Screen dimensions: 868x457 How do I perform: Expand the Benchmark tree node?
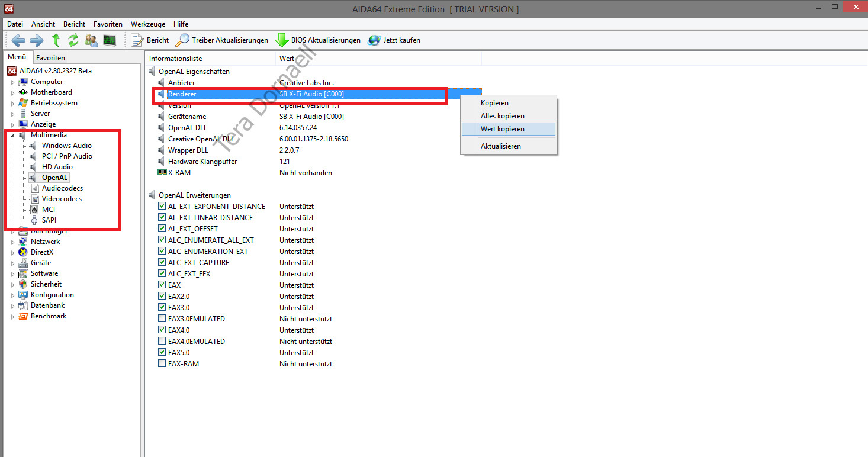13,317
